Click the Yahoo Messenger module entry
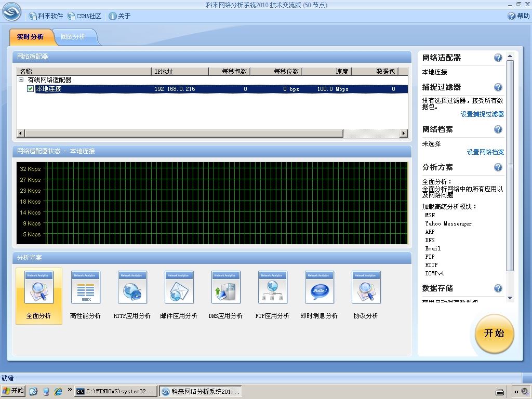 point(448,223)
